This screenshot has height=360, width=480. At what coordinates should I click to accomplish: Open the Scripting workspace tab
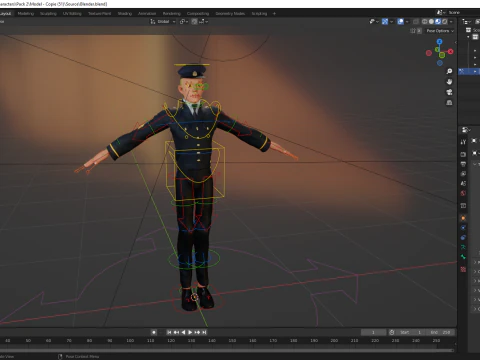coord(259,14)
